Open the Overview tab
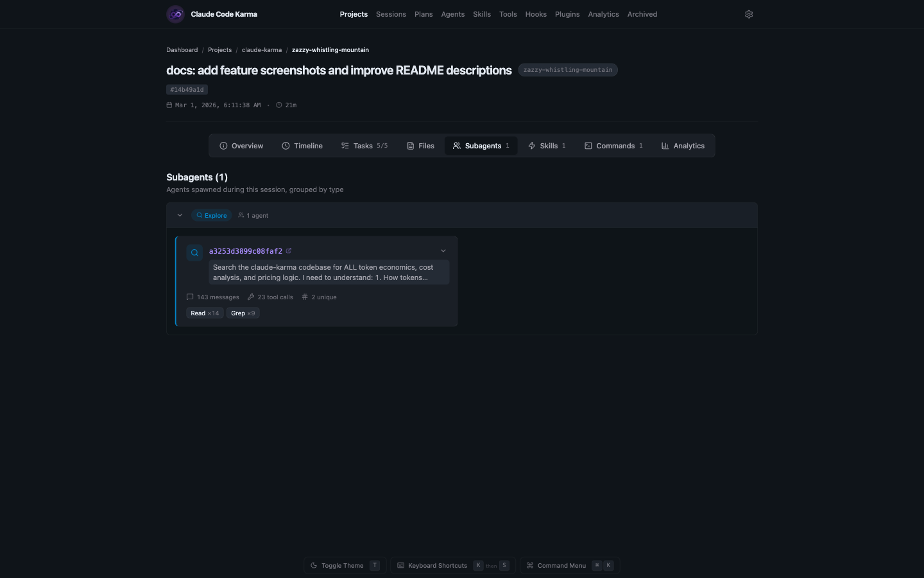The width and height of the screenshot is (924, 578). [241, 146]
